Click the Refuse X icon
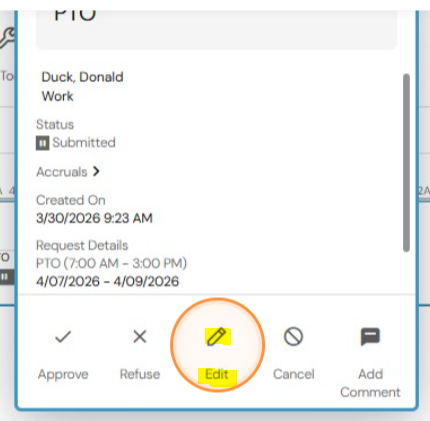430x421 pixels. click(x=140, y=336)
